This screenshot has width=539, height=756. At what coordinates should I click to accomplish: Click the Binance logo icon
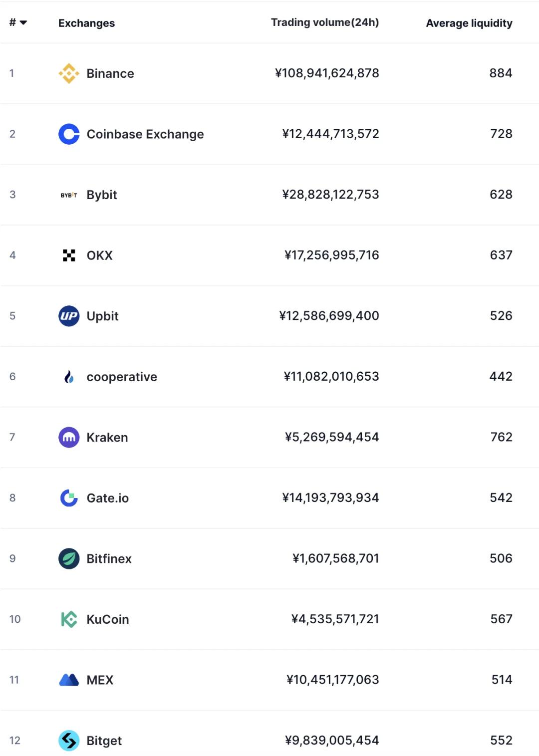click(x=69, y=73)
